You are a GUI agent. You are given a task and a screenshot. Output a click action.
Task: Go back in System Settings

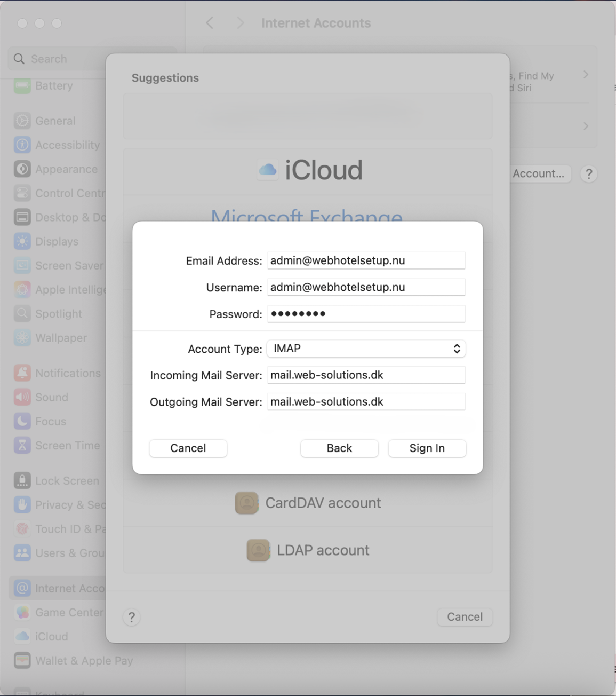[x=210, y=23]
